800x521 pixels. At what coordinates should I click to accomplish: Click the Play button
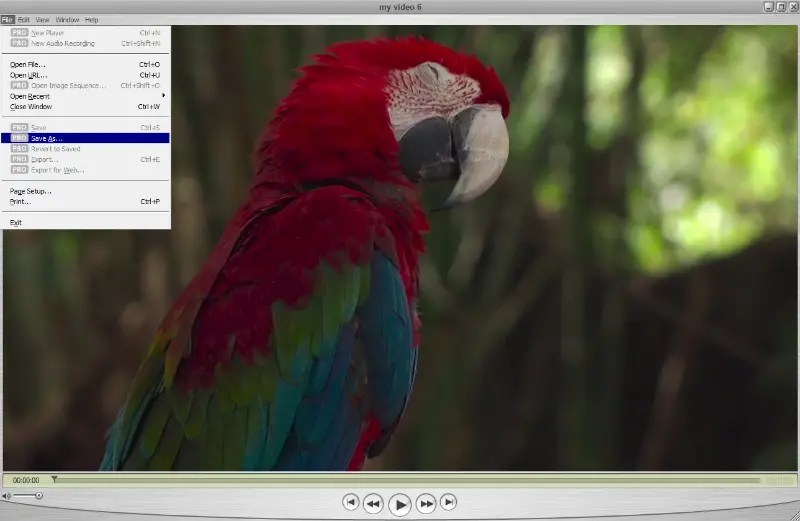[399, 505]
